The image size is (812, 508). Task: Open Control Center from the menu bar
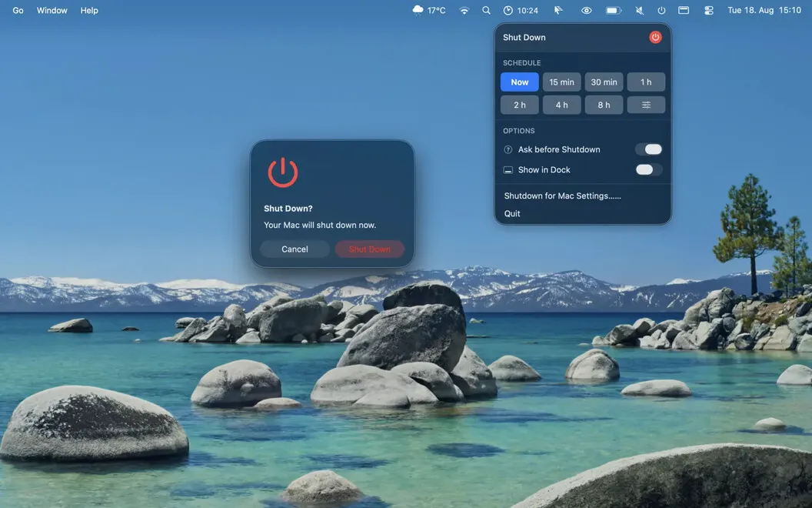point(709,10)
